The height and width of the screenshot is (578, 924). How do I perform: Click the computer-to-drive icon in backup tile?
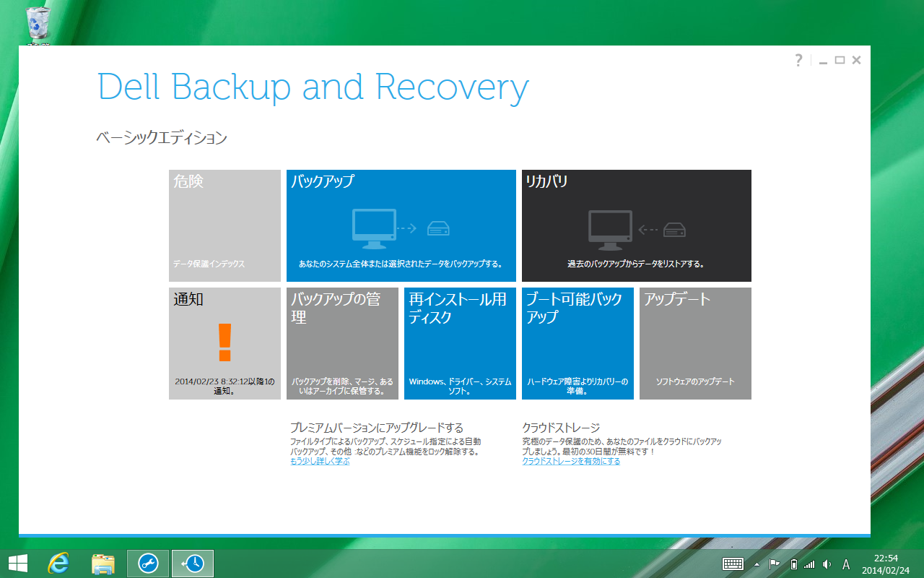[x=401, y=228]
